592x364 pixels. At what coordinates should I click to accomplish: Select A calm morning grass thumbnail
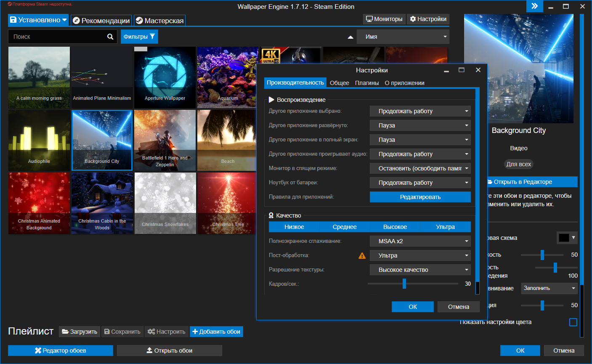pyautogui.click(x=39, y=77)
